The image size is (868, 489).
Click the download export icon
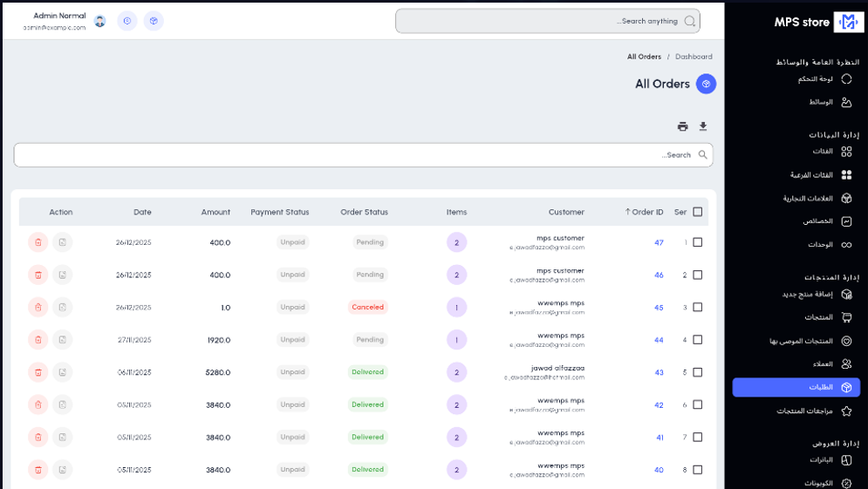point(703,126)
